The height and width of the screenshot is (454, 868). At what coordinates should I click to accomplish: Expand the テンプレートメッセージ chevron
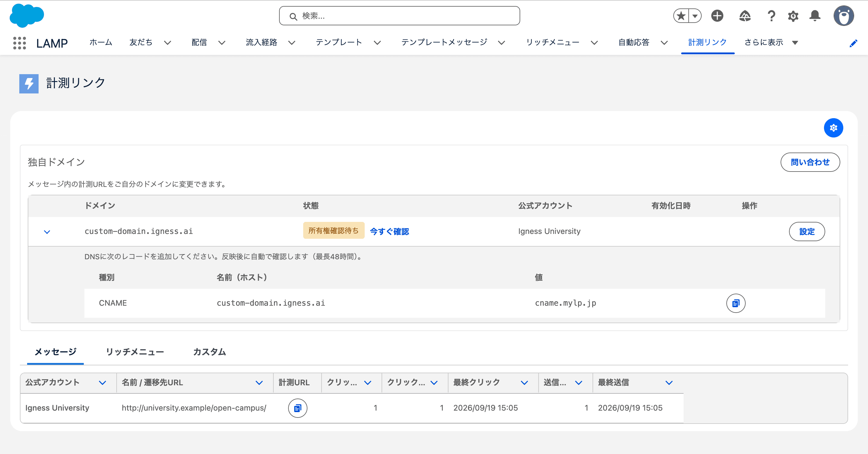502,43
